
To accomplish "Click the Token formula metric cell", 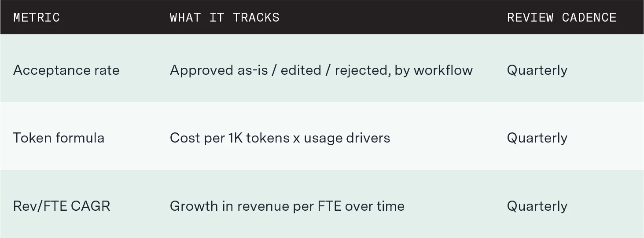I will click(x=59, y=138).
